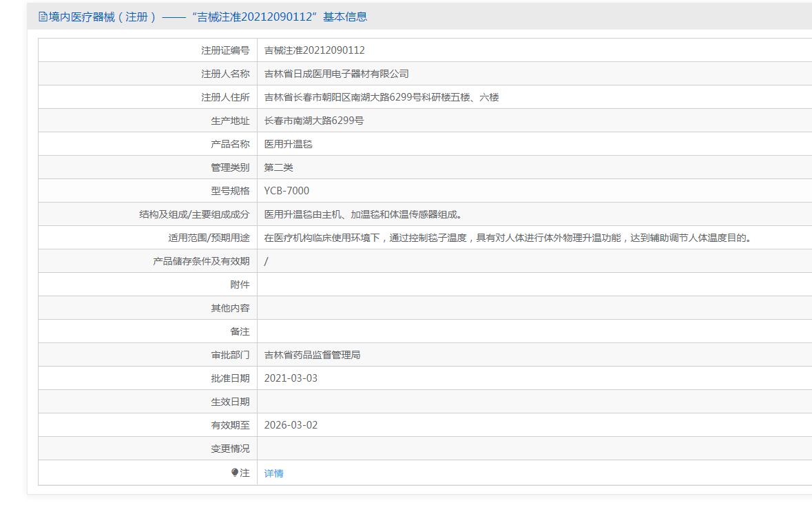Click the intended use description text
812x514 pixels.
coord(508,238)
